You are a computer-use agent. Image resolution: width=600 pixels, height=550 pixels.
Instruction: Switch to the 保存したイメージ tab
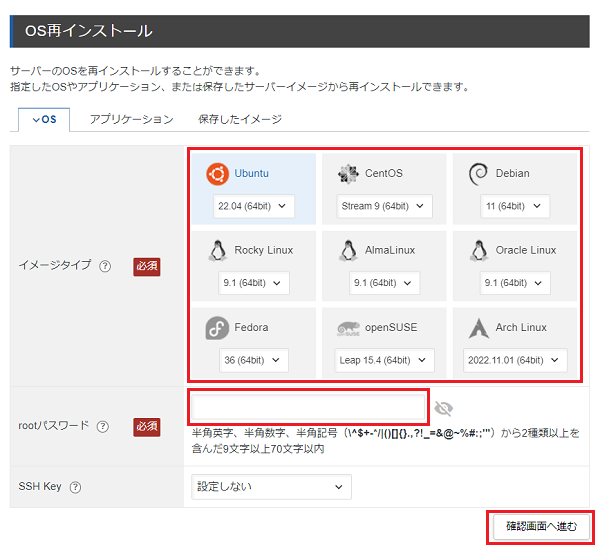click(240, 120)
